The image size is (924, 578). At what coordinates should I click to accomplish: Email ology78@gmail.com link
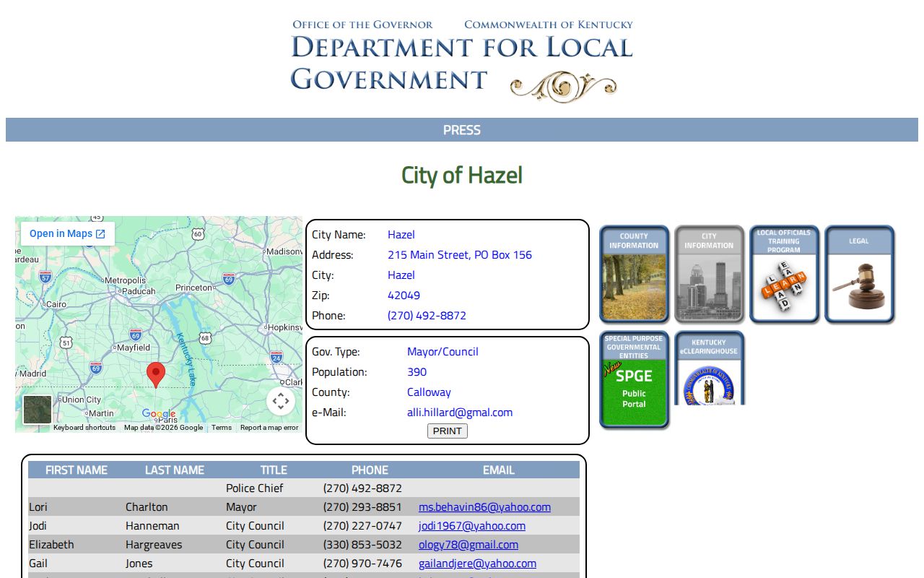pyautogui.click(x=468, y=545)
